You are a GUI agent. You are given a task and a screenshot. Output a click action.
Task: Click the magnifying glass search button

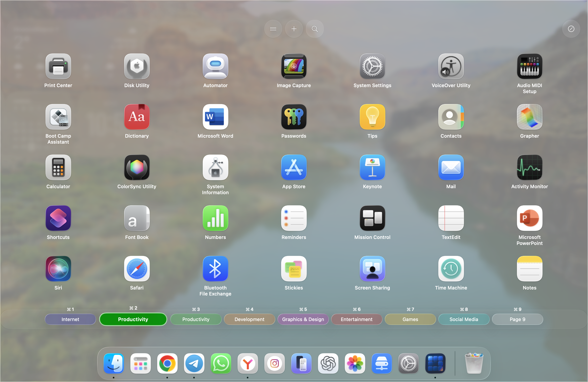(315, 29)
